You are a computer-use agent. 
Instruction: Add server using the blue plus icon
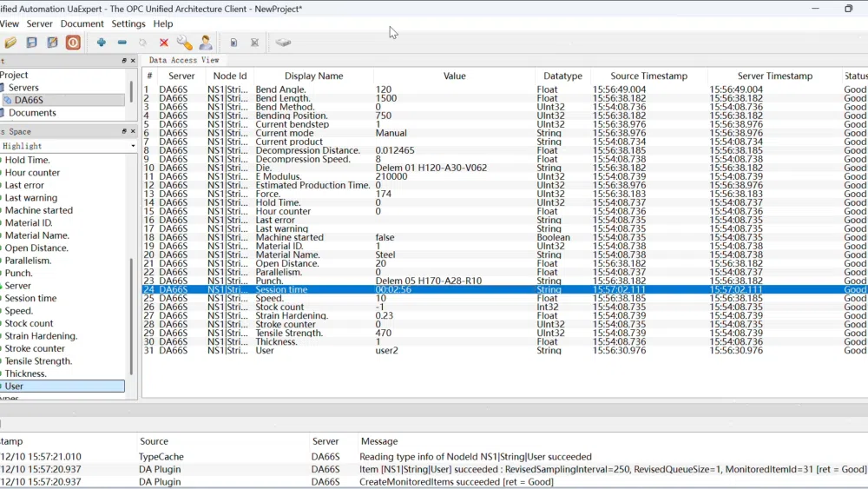click(102, 43)
